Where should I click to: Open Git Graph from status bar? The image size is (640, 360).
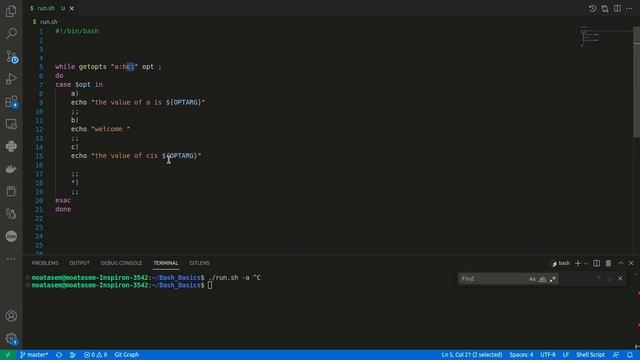[127, 355]
